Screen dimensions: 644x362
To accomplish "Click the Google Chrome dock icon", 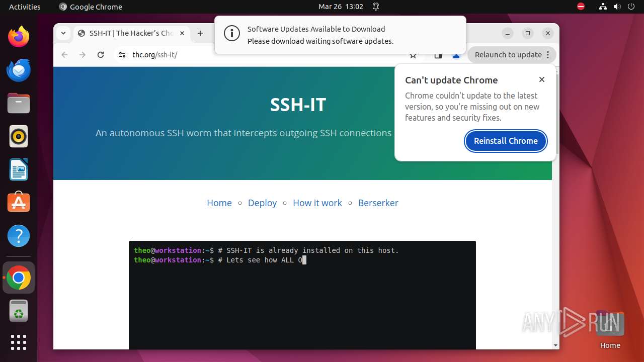I will click(19, 278).
